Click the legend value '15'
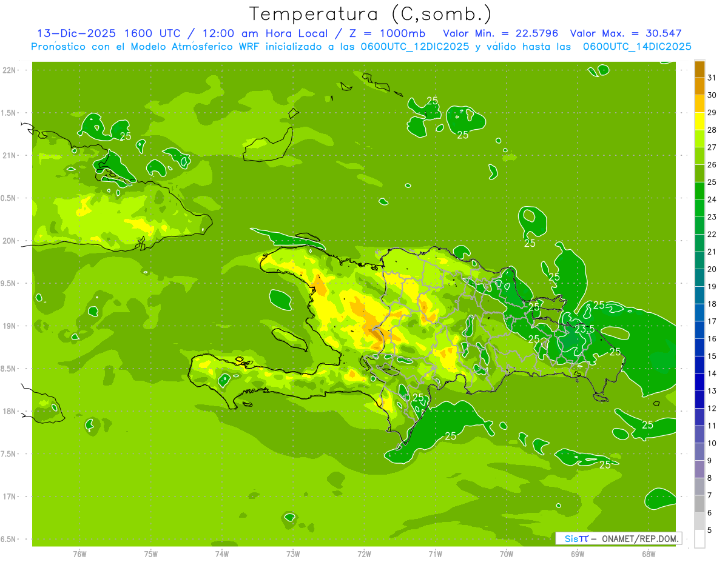This screenshot has width=728, height=562. point(712,356)
